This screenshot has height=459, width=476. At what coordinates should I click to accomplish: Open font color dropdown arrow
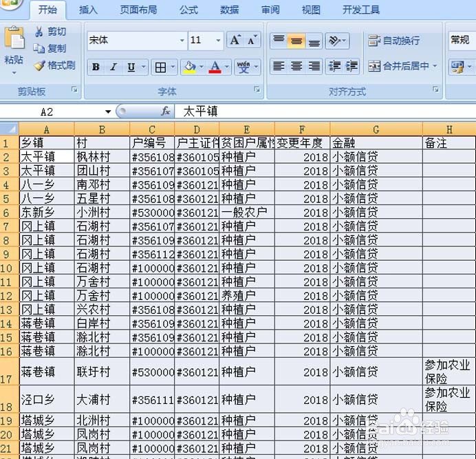click(x=226, y=67)
